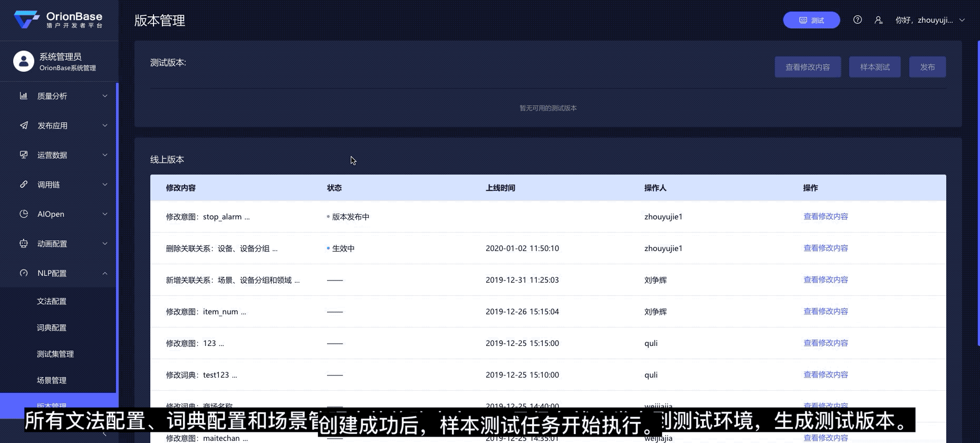Click the 调用链 link icon
Viewport: 980px width, 443px height.
pos(24,185)
